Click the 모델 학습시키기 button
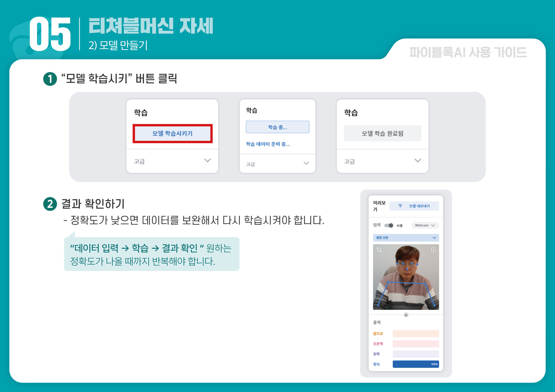Screen dimensions: 555x392 point(172,133)
